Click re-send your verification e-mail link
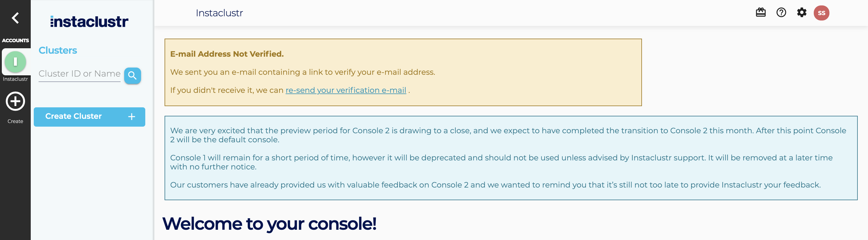 tap(346, 90)
